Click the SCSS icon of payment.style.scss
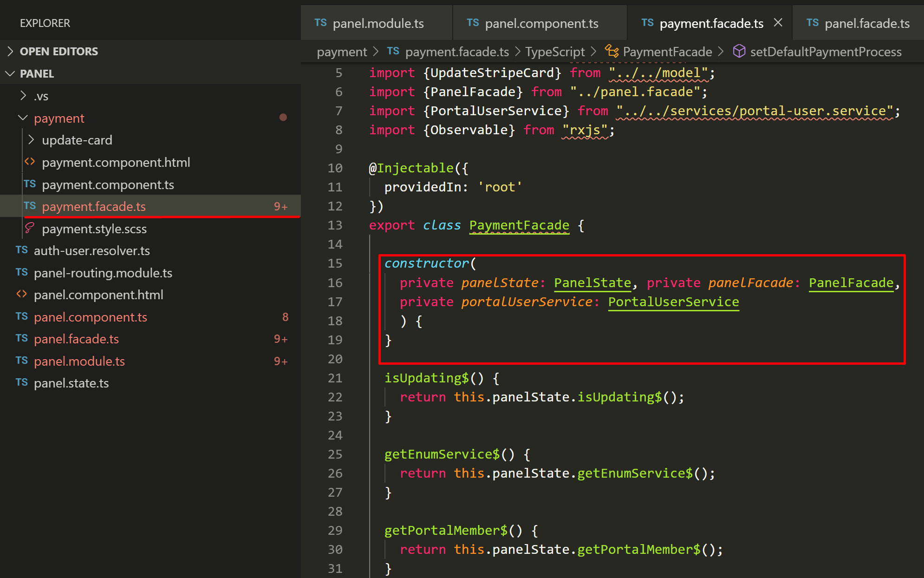 tap(30, 228)
